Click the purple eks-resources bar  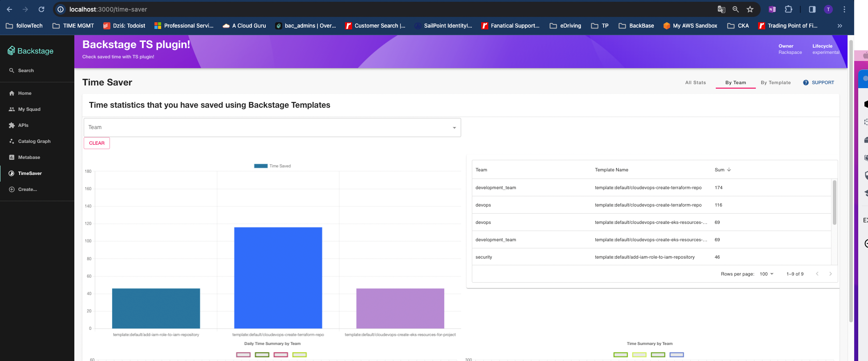[x=400, y=308]
